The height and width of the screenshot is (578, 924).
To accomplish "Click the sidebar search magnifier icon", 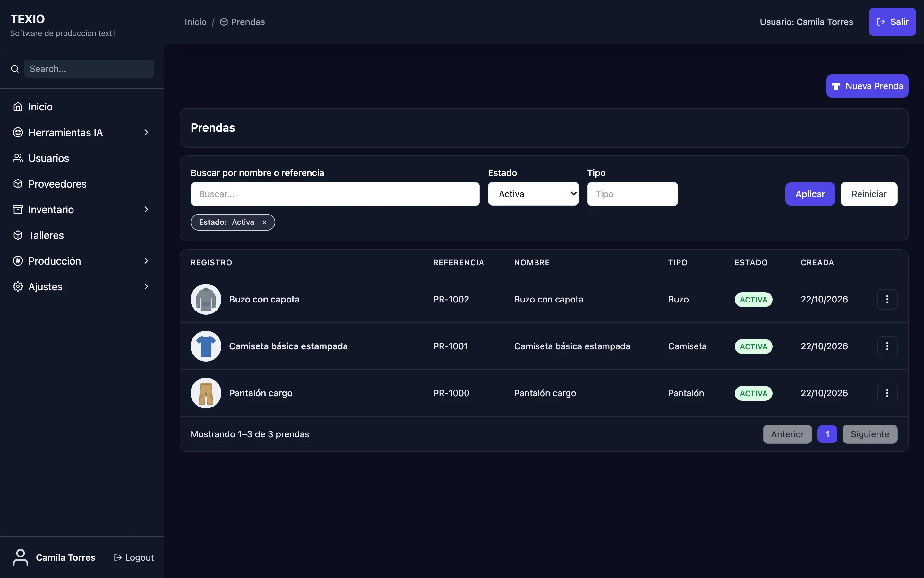I will click(15, 69).
